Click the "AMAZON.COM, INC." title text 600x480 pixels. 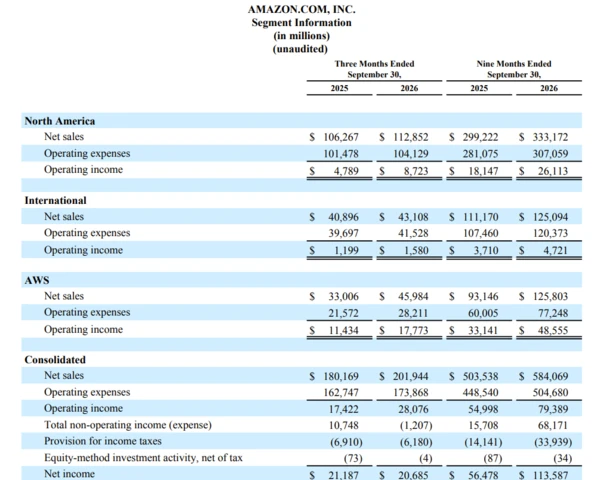click(x=301, y=9)
